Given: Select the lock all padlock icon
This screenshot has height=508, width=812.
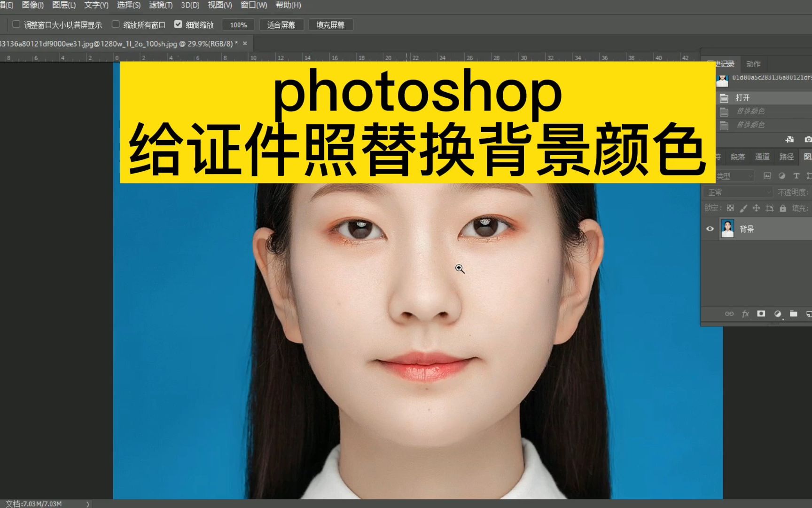Looking at the screenshot, I should coord(782,208).
